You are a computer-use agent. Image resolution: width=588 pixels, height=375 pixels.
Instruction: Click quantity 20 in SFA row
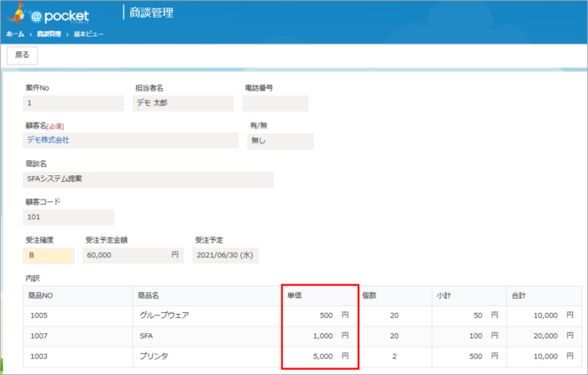tap(396, 336)
